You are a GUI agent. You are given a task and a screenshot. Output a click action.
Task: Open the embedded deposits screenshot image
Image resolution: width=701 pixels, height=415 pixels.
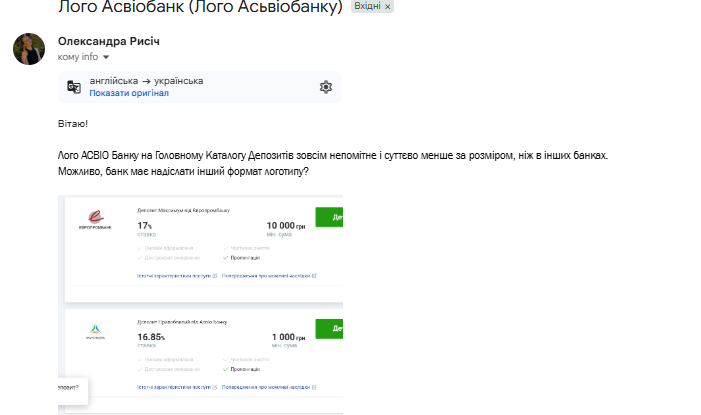coord(200,305)
